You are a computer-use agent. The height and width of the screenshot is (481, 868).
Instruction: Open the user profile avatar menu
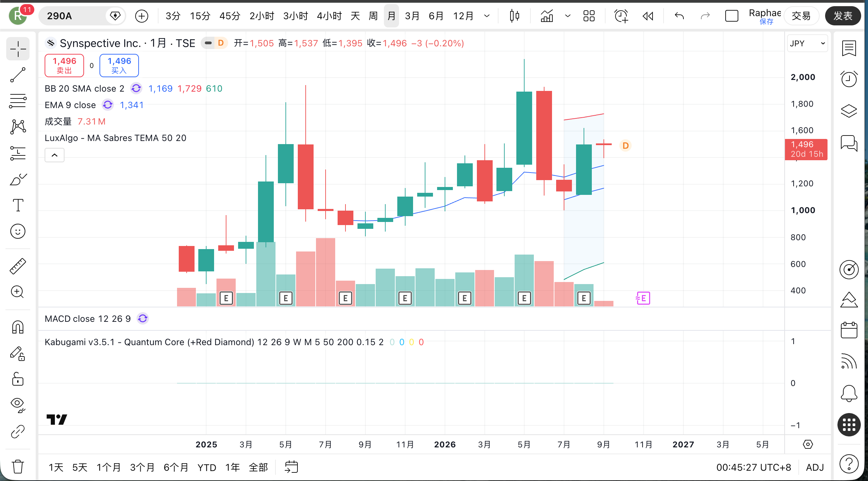tap(18, 16)
